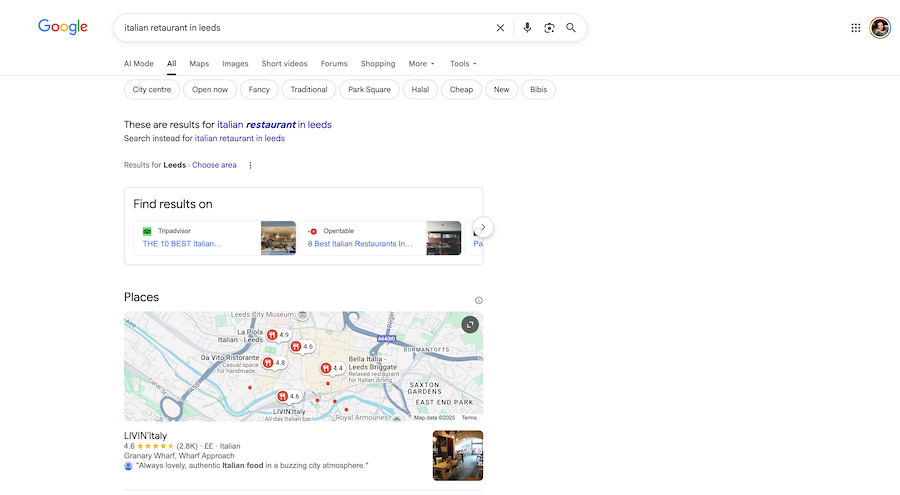Open the Places info icon
The width and height of the screenshot is (900, 495).
(478, 300)
